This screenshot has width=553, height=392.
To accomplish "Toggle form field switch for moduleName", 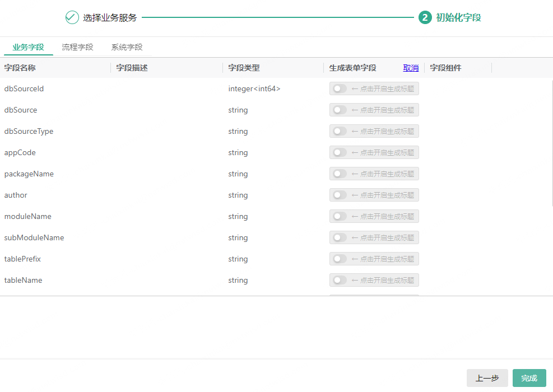I will coord(340,216).
